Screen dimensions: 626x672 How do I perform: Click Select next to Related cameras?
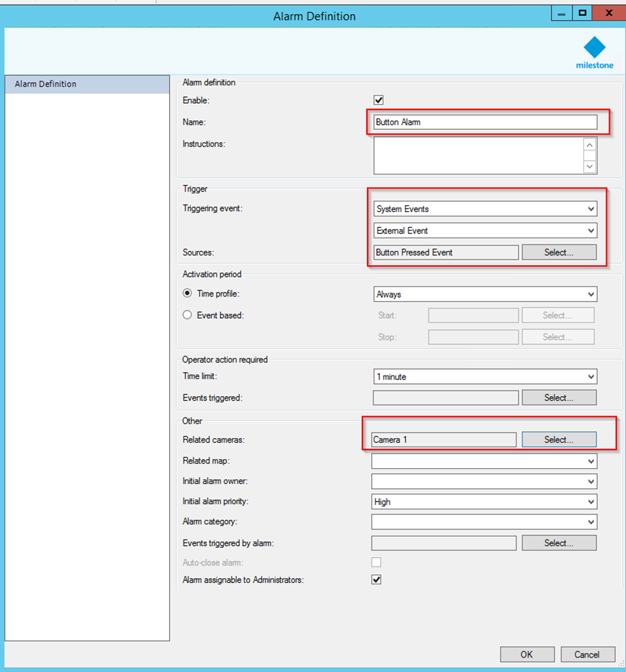[559, 439]
